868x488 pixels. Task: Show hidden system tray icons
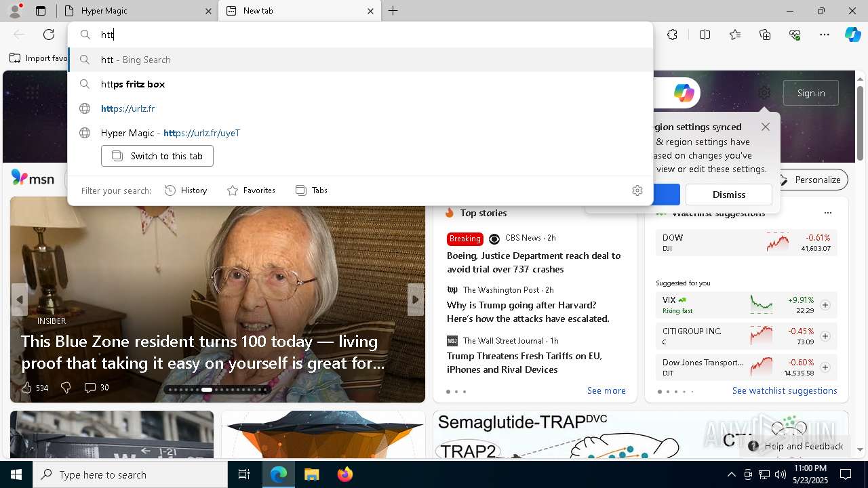pos(731,474)
